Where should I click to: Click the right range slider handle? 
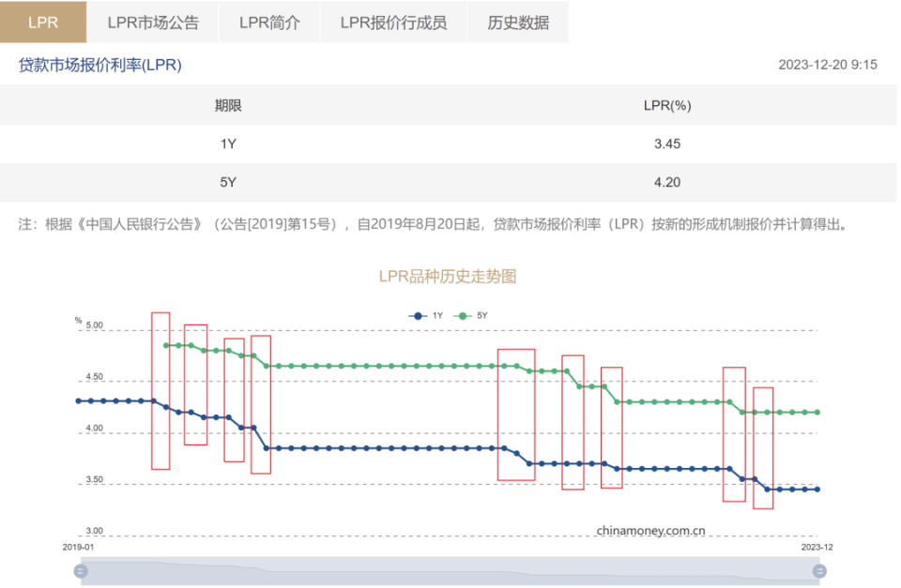(819, 571)
